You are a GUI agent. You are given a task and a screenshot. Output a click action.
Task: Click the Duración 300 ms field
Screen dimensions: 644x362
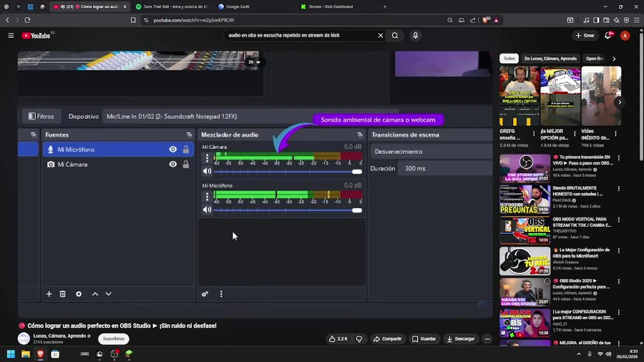coord(445,168)
